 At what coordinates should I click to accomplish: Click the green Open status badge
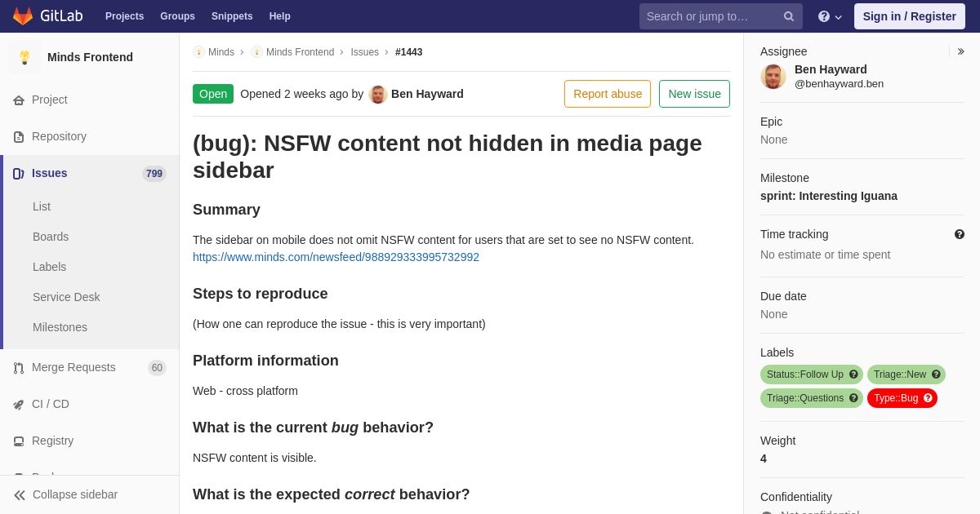[213, 94]
